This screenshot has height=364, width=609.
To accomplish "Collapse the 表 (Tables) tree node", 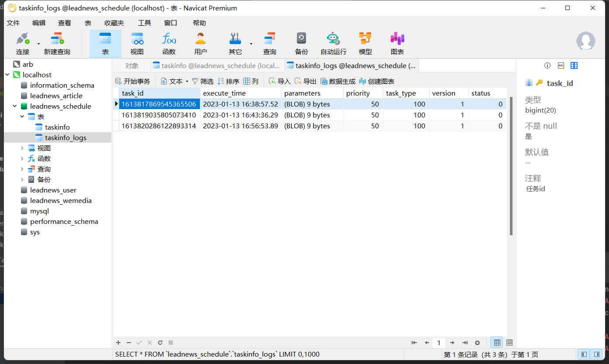I will point(22,117).
